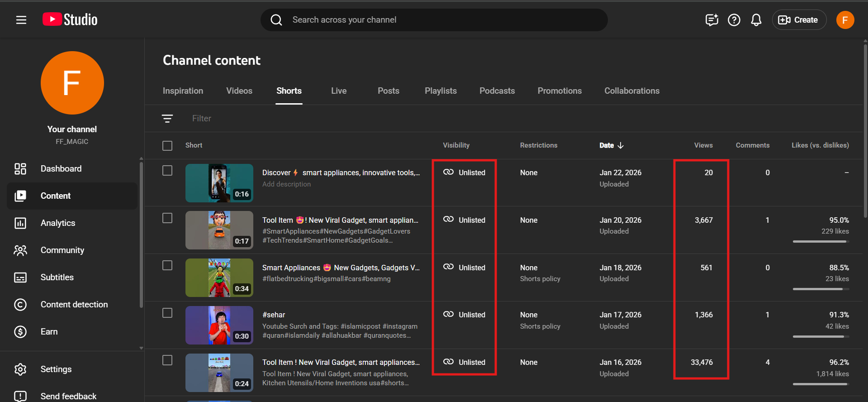Click the Create button
The image size is (868, 402).
coord(798,20)
